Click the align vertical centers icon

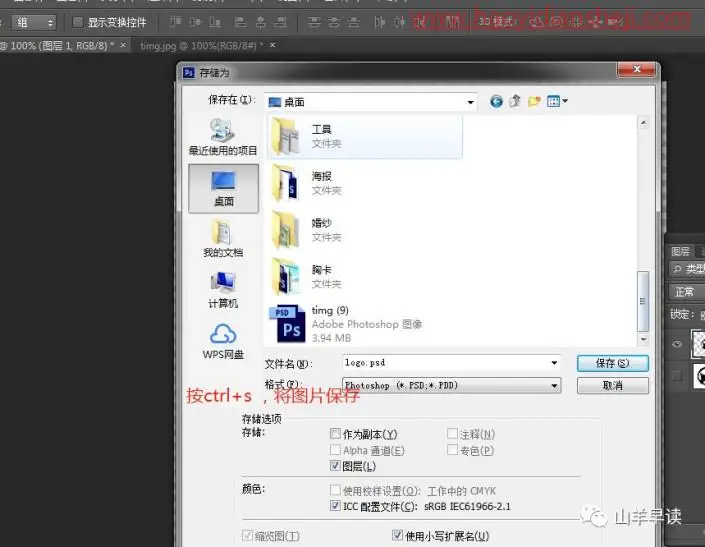tap(195, 22)
